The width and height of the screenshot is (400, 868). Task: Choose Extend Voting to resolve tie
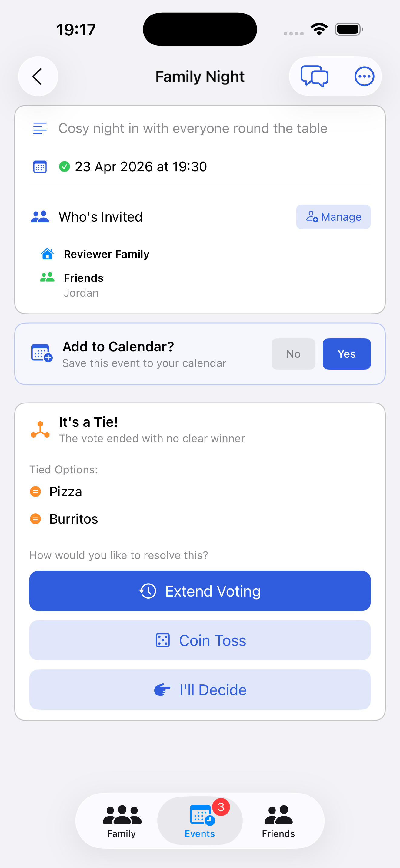coord(200,591)
